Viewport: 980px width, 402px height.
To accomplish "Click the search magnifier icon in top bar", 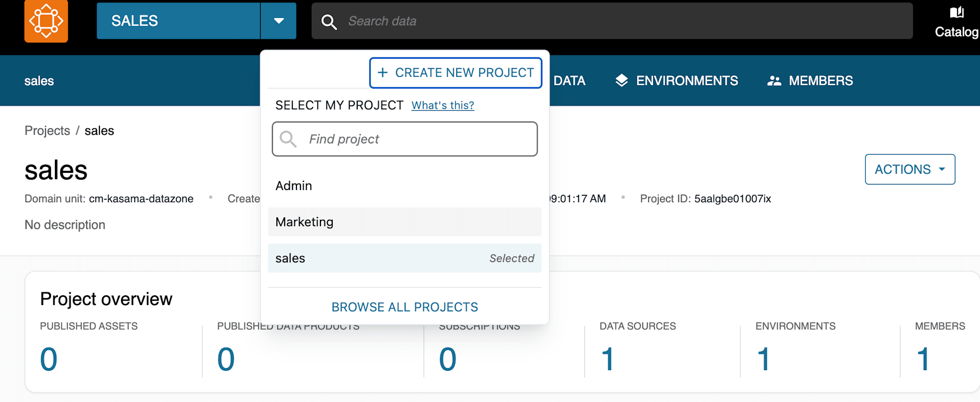I will coord(329,22).
